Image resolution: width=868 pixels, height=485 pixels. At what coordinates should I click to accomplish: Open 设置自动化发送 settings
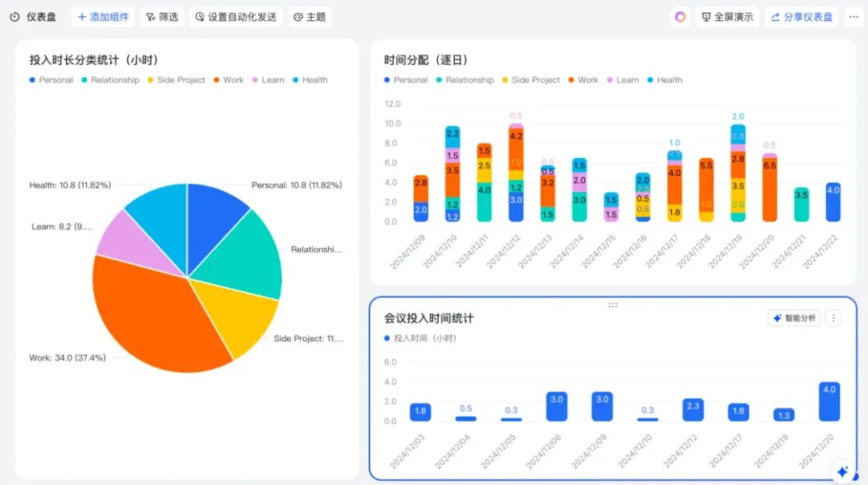click(235, 17)
